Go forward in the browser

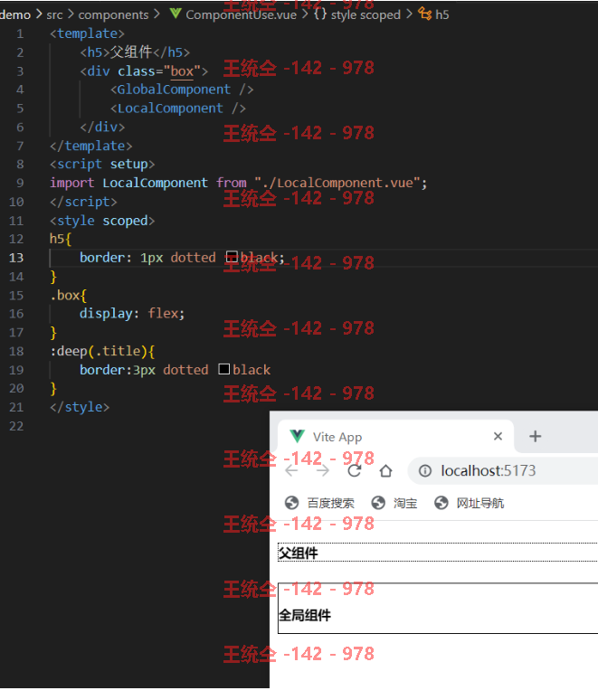323,470
